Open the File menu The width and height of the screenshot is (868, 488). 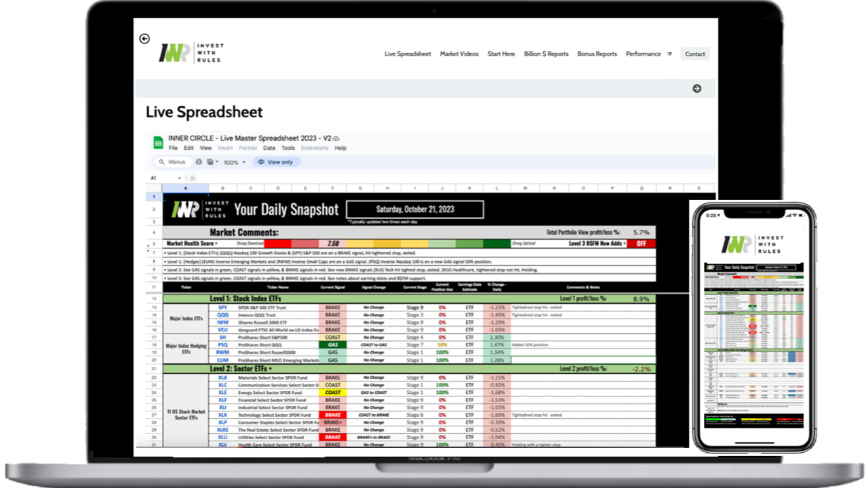173,148
